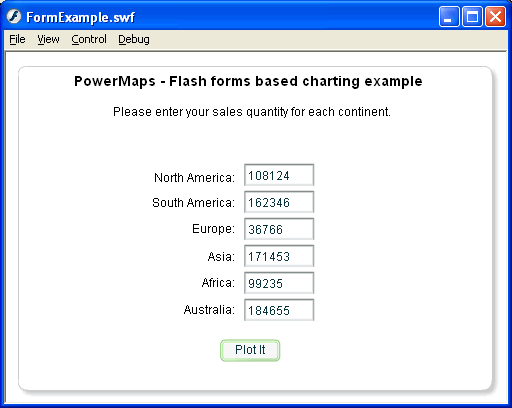Click the Australia label
The width and height of the screenshot is (512, 408).
(x=209, y=310)
